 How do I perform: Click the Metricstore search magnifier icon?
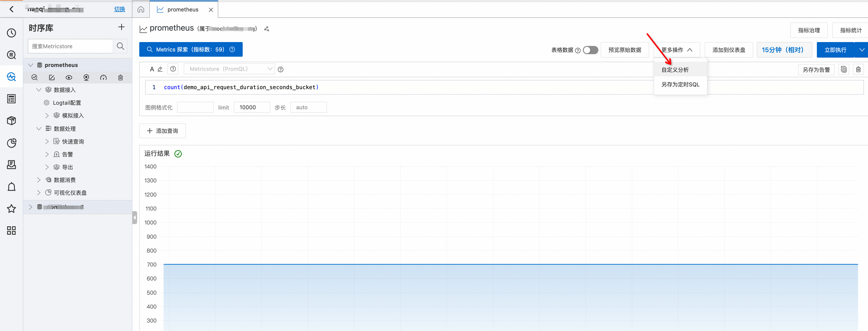120,46
